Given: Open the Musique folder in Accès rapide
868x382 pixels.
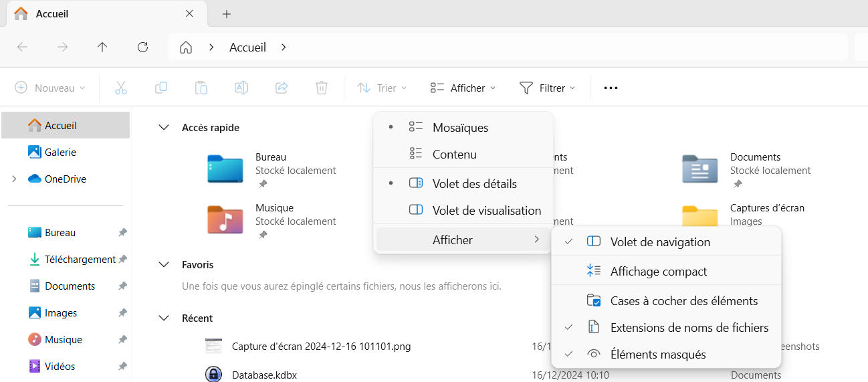Looking at the screenshot, I should pyautogui.click(x=225, y=219).
